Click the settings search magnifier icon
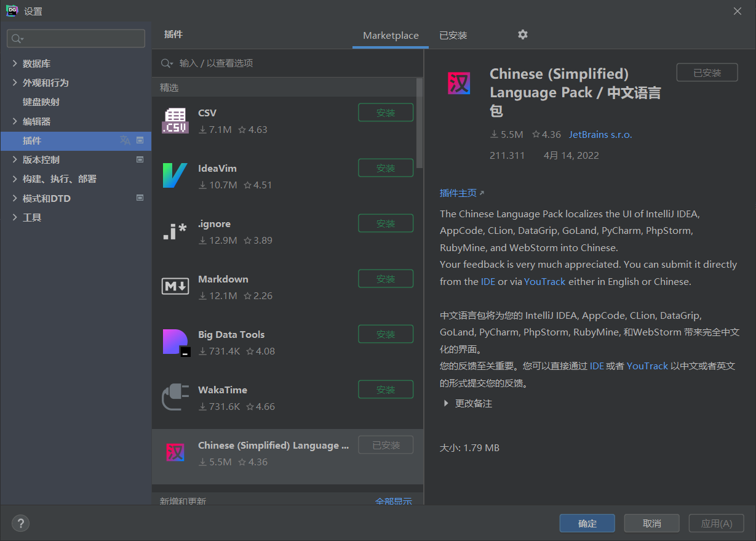This screenshot has width=756, height=541. click(17, 39)
